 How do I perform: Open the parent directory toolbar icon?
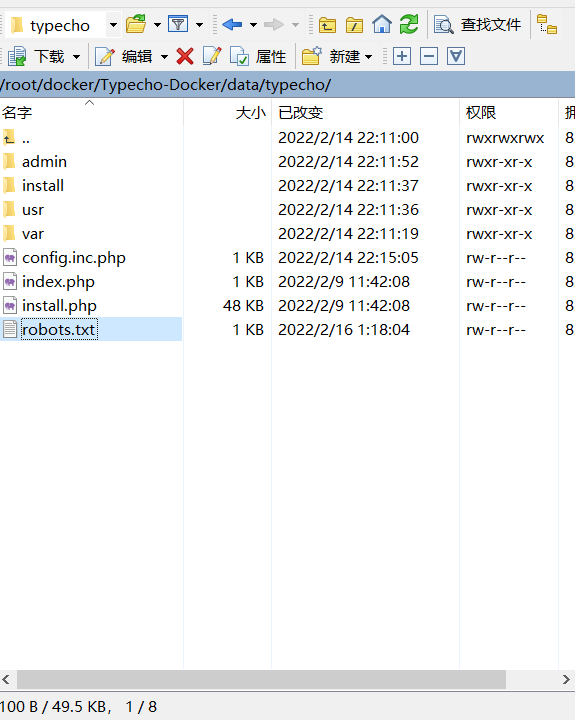pos(327,24)
